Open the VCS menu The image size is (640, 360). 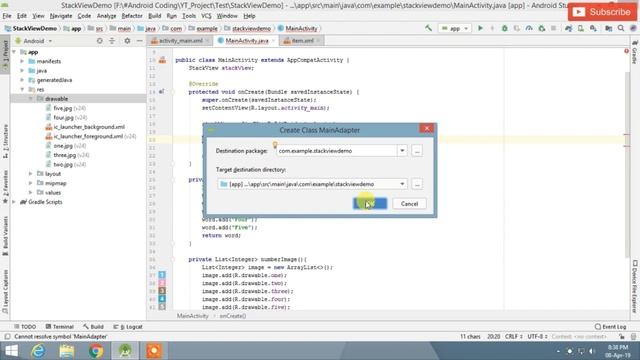click(x=206, y=16)
